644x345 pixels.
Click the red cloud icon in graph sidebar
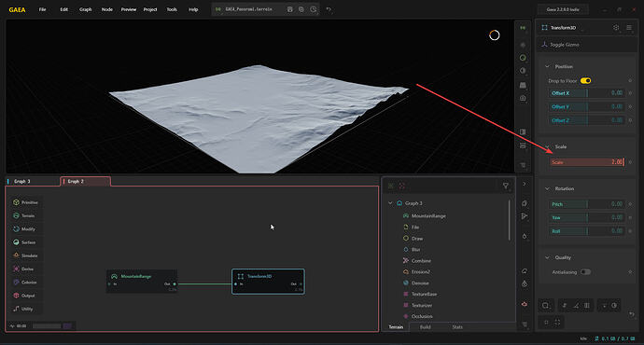pyautogui.click(x=525, y=304)
